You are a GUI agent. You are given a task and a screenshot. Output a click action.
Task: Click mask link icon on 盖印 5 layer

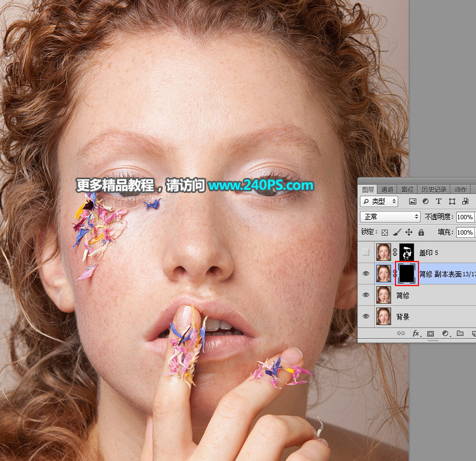[395, 252]
